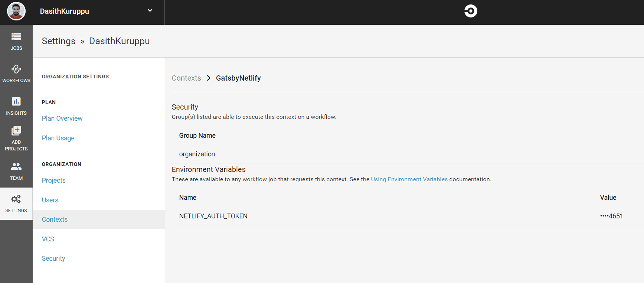
Task: Open the Workflows sidebar icon
Action: coord(16,69)
